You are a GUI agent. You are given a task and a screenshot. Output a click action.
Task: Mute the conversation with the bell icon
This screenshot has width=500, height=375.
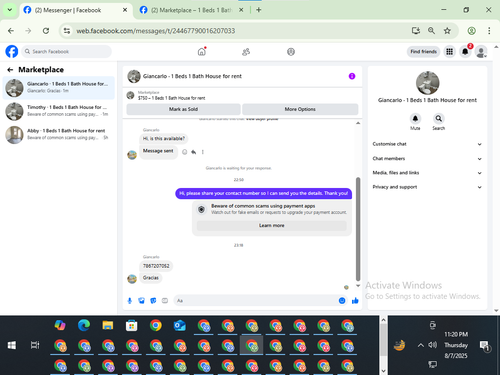(415, 119)
